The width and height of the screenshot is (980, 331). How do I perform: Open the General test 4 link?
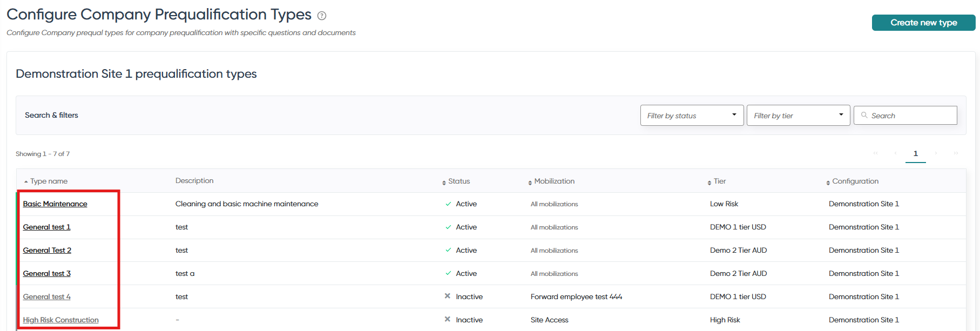click(x=47, y=297)
